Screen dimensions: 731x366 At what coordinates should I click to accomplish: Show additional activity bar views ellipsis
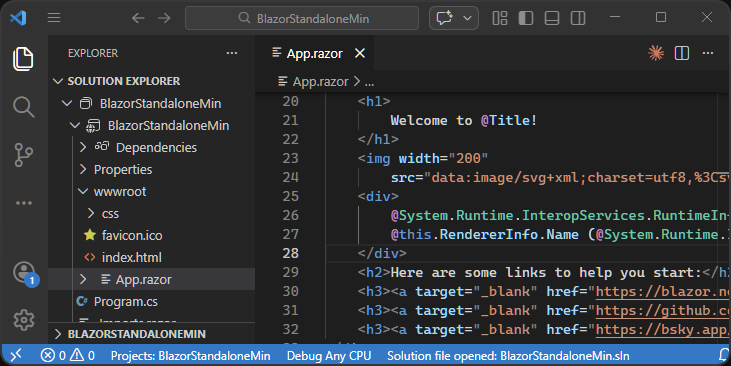tap(23, 203)
